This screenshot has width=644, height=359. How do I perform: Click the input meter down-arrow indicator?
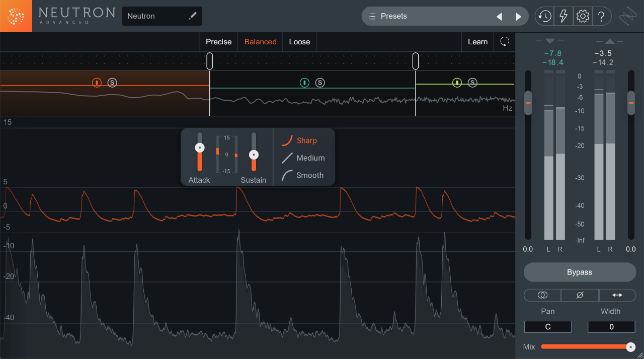click(x=550, y=41)
